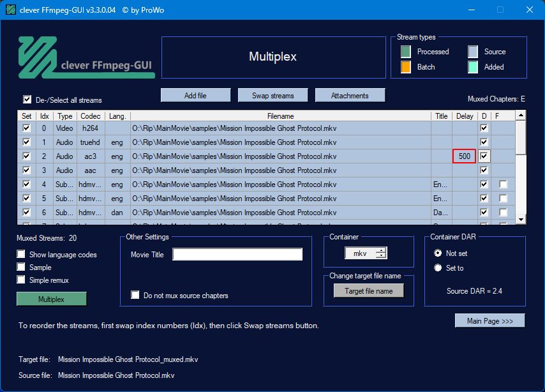The image size is (545, 392).
Task: Select the Not set DAR radio button
Action: (438, 253)
